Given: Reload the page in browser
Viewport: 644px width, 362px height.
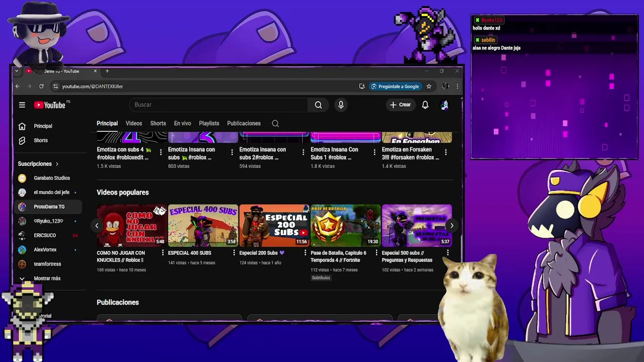Looking at the screenshot, I should click(41, 86).
